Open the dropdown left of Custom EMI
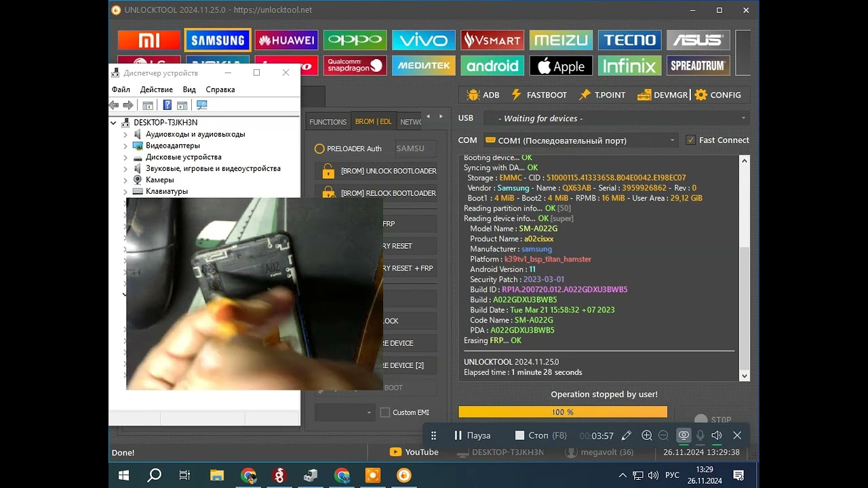The width and height of the screenshot is (868, 488). [x=344, y=412]
